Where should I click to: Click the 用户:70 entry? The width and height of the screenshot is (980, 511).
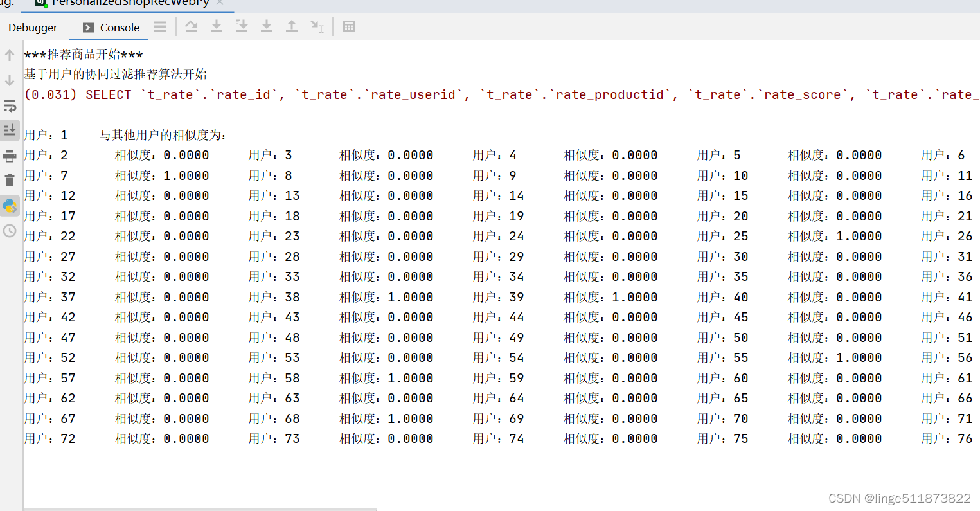tap(723, 418)
